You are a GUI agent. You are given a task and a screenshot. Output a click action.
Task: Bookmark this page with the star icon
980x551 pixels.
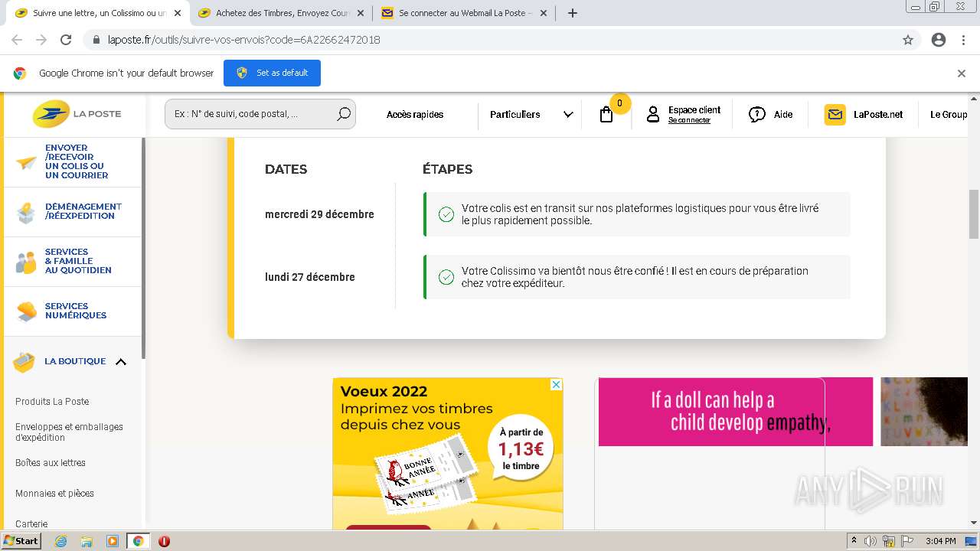coord(908,40)
